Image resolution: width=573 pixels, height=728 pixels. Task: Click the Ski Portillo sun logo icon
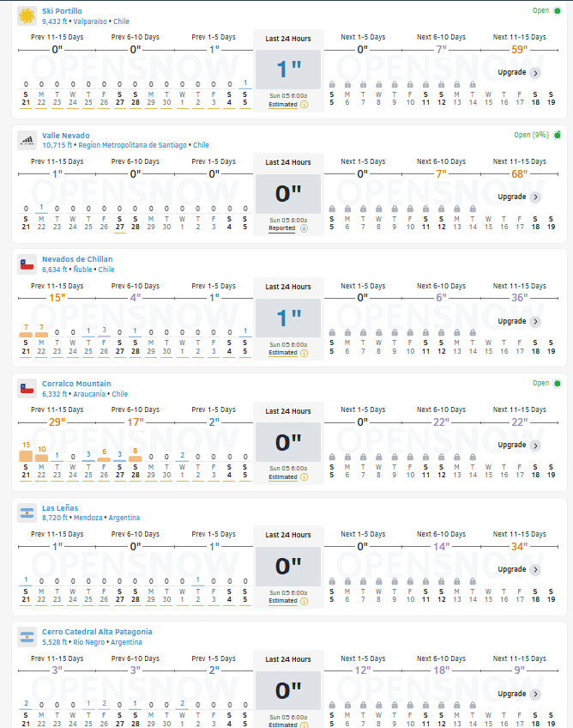27,15
